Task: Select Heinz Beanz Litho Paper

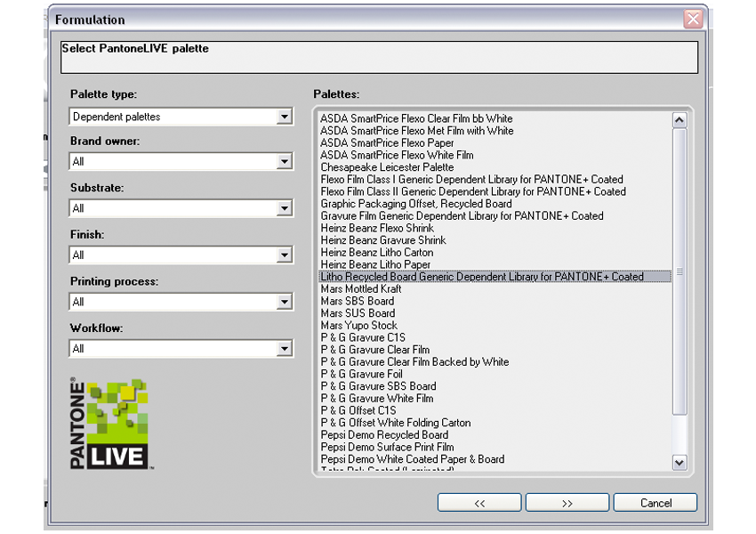Action: [375, 264]
